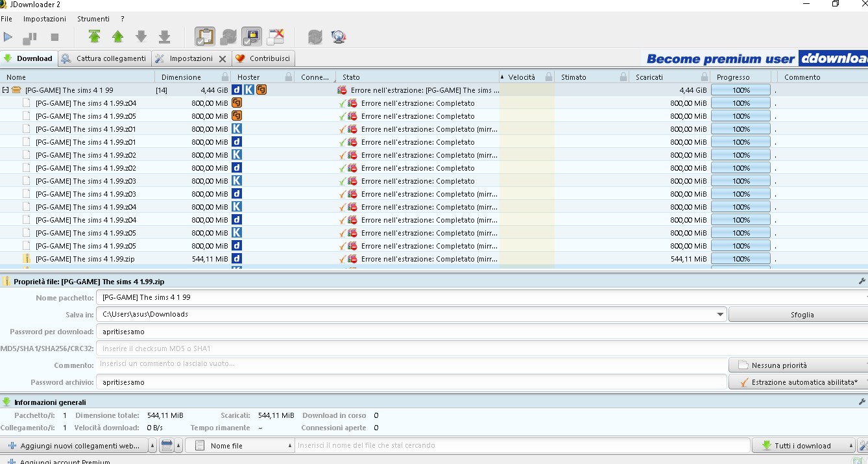The width and height of the screenshot is (868, 464).
Task: Move selection to bottom with gray bottom arrow
Action: [x=165, y=37]
